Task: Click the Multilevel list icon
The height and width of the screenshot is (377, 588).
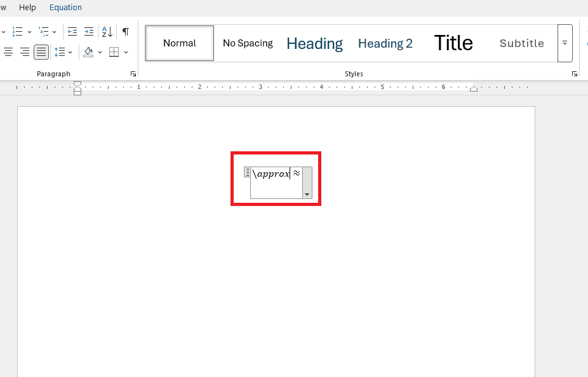Action: pos(44,32)
